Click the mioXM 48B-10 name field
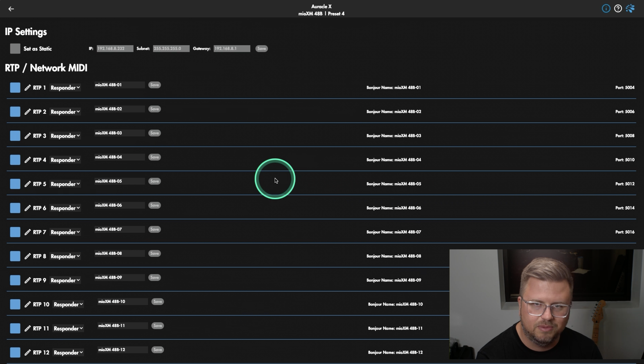The height and width of the screenshot is (364, 644). [123, 302]
